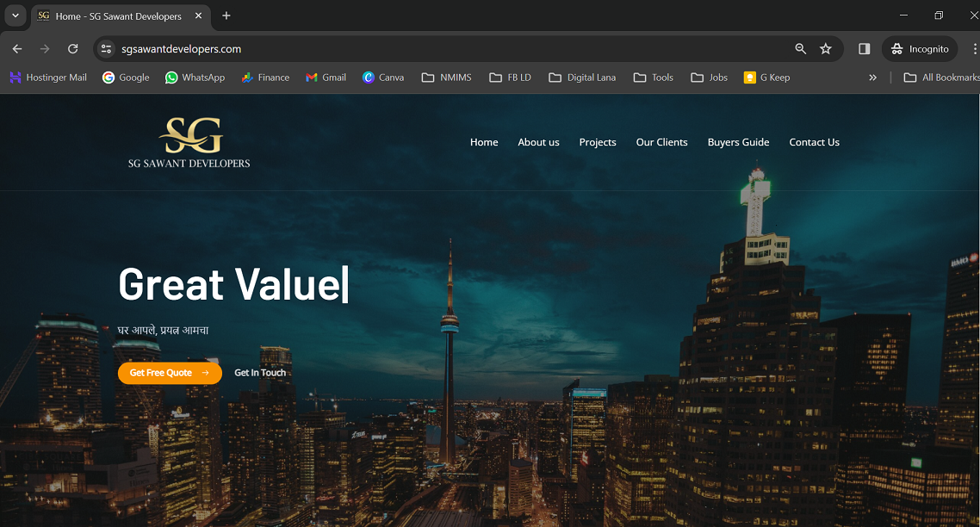Expand the All Bookmarks folder
Image resolution: width=980 pixels, height=527 pixels.
click(941, 77)
